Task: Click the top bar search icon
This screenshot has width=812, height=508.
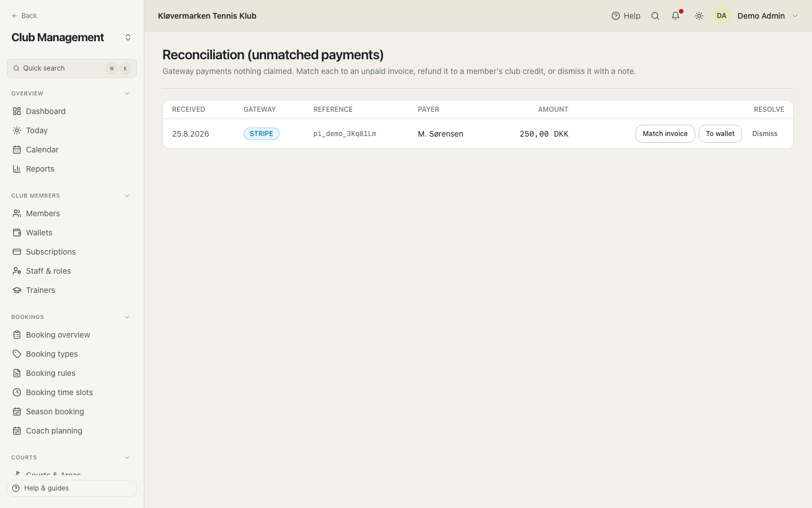Action: 655,16
